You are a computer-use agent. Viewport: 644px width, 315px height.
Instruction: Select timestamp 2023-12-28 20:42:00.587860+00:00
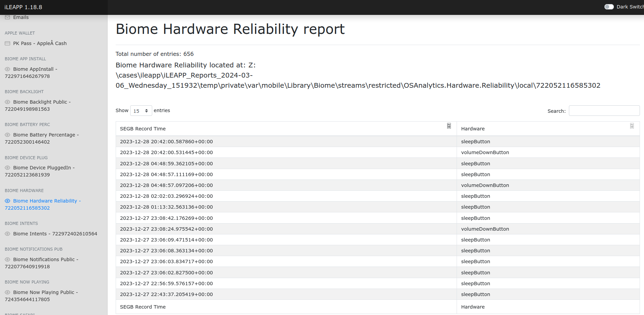(x=166, y=142)
